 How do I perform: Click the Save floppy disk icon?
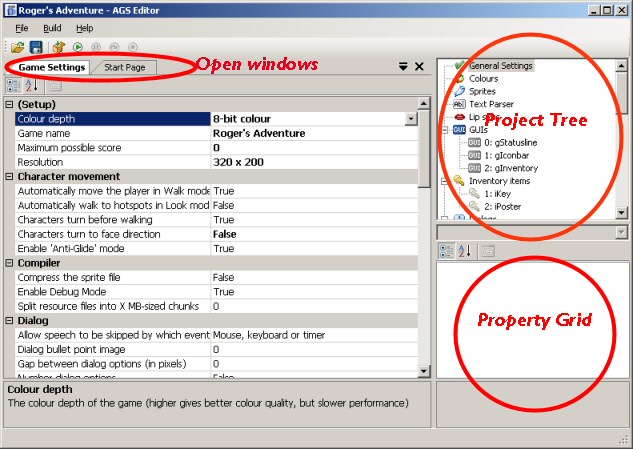(x=36, y=47)
